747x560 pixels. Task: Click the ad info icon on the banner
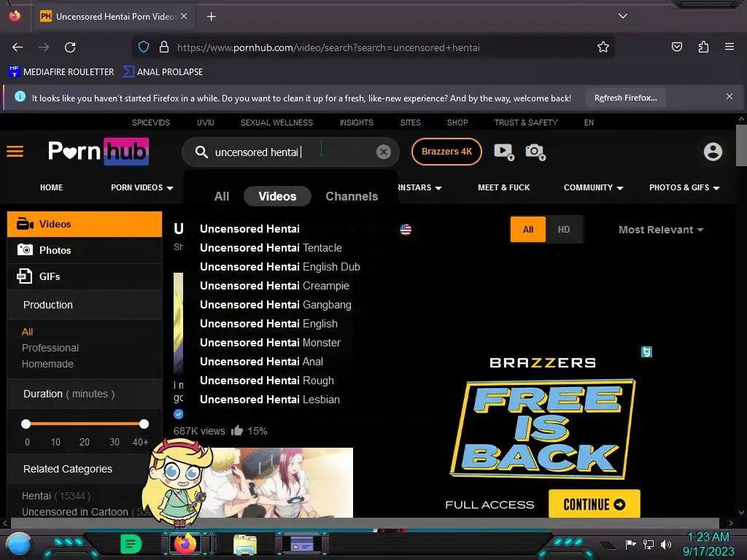pos(646,352)
